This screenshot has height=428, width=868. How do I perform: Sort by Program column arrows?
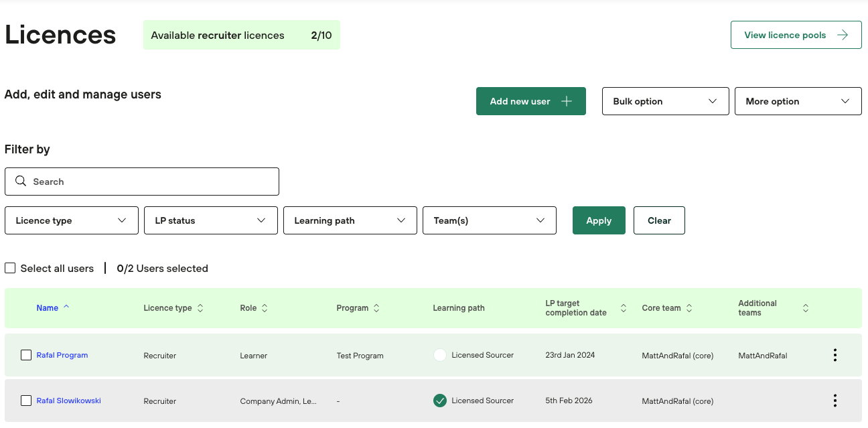click(x=376, y=308)
